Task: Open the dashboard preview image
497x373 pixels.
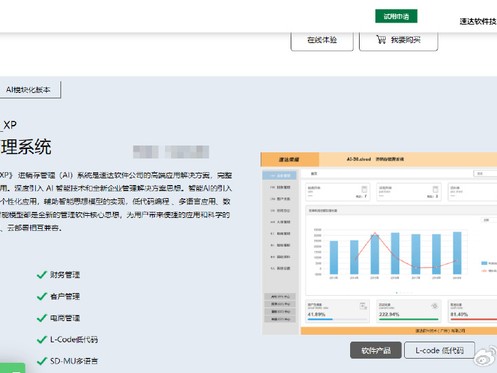Action: coord(379,243)
